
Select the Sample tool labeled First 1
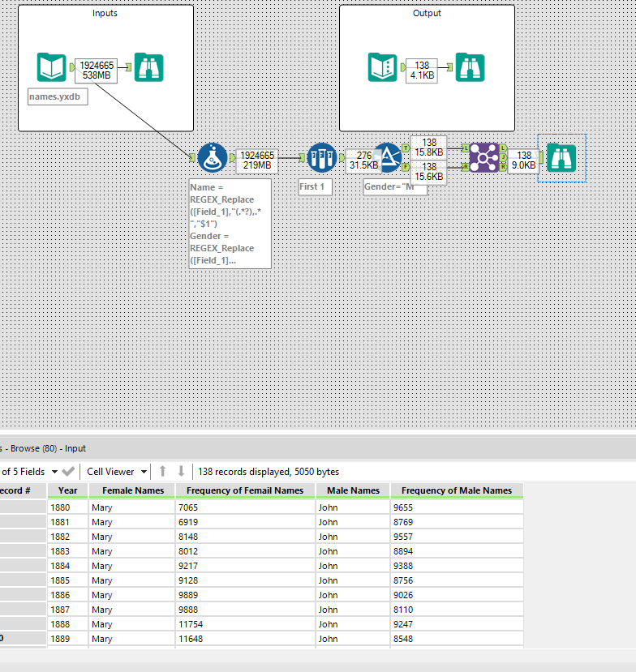[321, 158]
